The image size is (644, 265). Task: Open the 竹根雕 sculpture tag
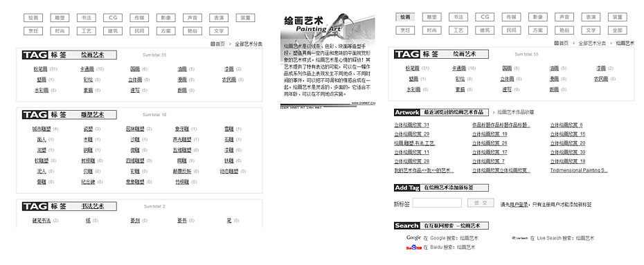(181, 182)
